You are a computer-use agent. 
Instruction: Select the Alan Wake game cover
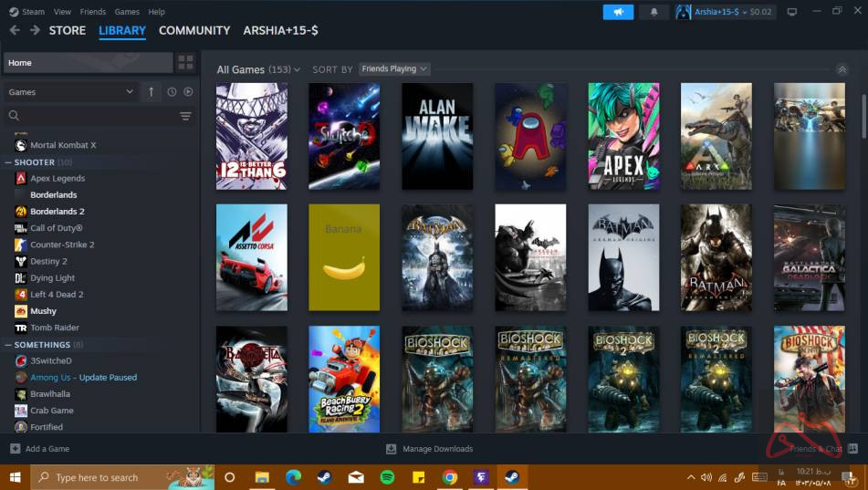click(x=437, y=136)
